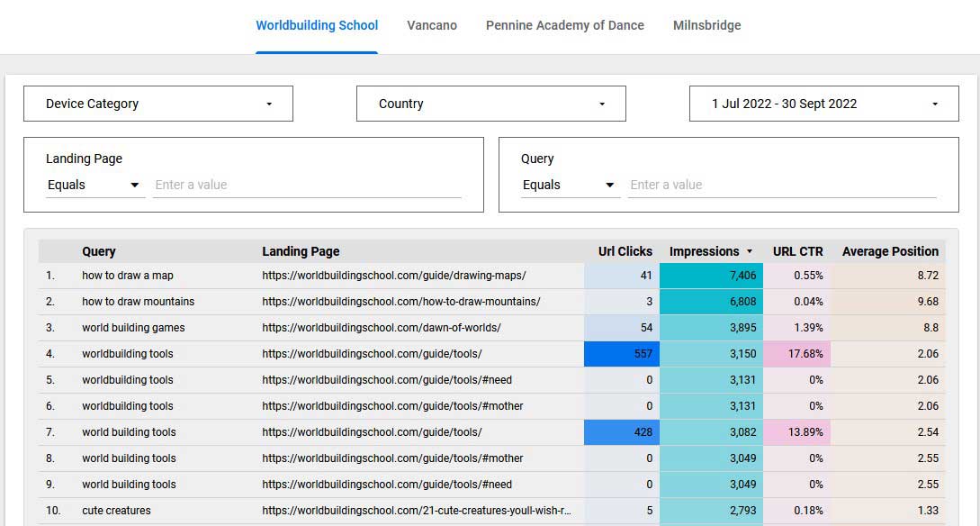Click the Landing Page value input field
This screenshot has height=526, width=980.
(x=308, y=185)
